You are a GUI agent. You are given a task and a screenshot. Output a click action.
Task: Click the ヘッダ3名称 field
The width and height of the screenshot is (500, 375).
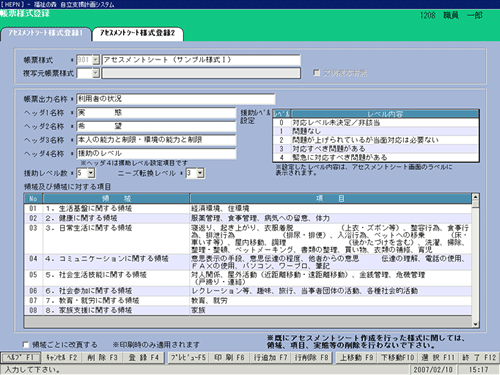pos(156,140)
